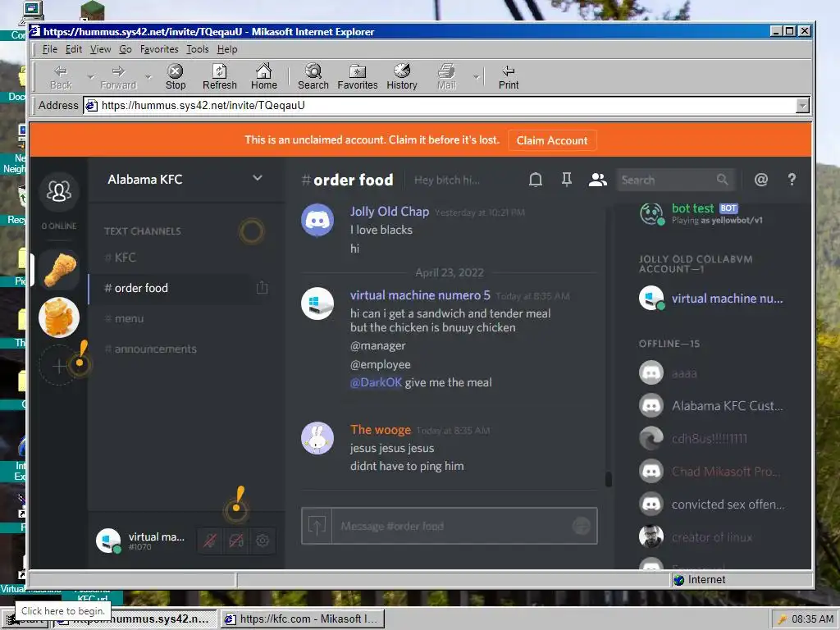The height and width of the screenshot is (630, 840).
Task: Click Jolly Old Chap username
Action: point(390,212)
